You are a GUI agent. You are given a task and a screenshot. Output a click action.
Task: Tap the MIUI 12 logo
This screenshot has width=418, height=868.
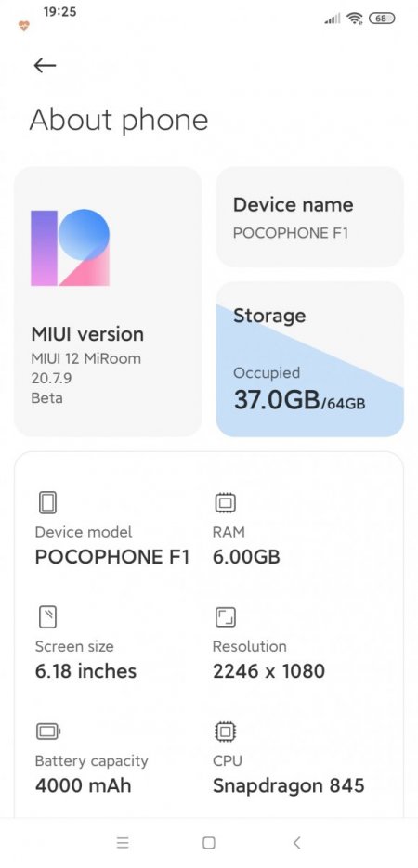click(x=71, y=248)
